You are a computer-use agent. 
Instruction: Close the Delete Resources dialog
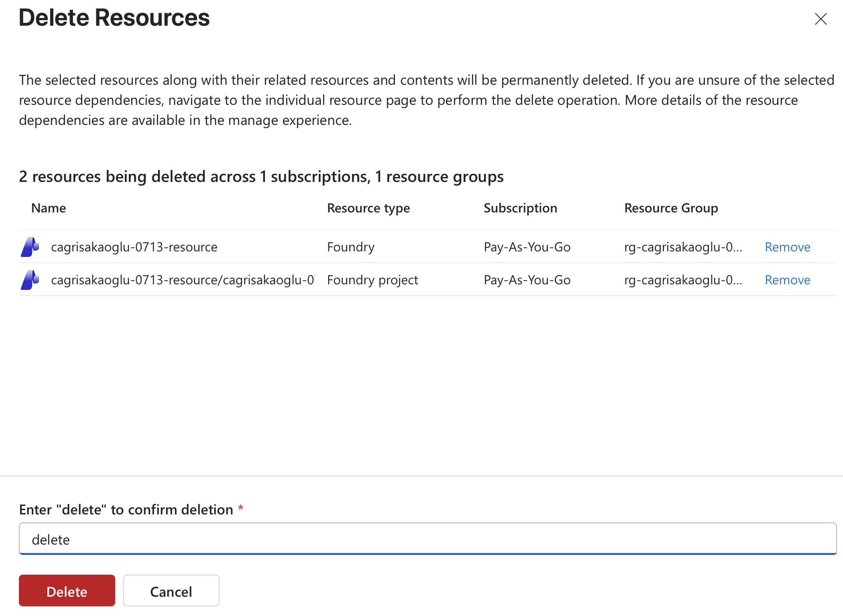pos(821,18)
